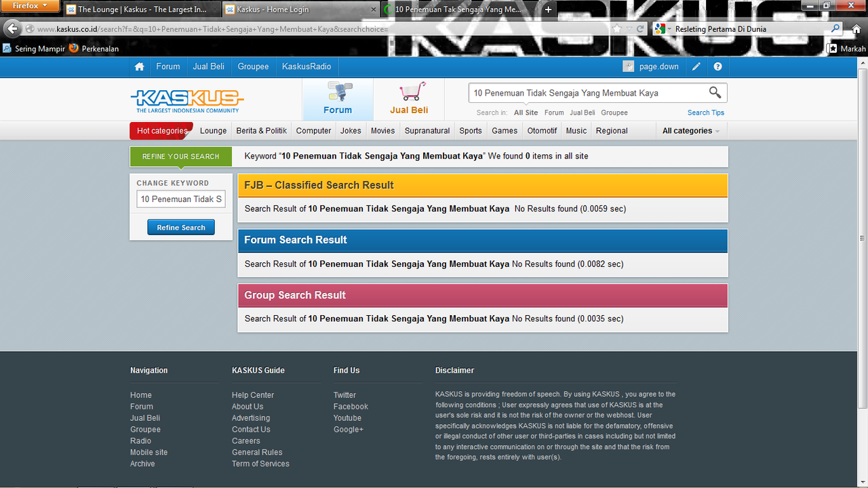This screenshot has width=868, height=488.
Task: Open the Games category
Action: [505, 131]
